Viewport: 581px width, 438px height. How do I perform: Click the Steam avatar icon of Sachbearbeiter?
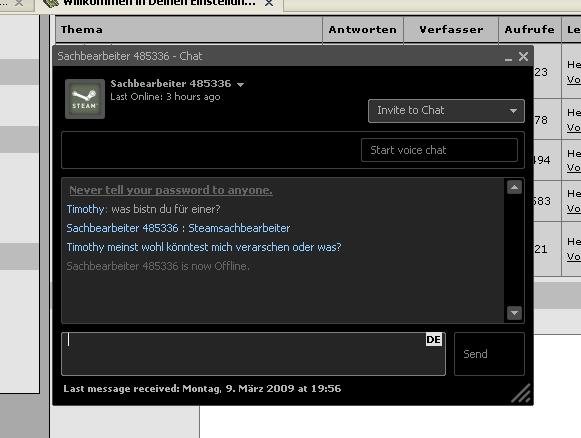click(x=85, y=99)
